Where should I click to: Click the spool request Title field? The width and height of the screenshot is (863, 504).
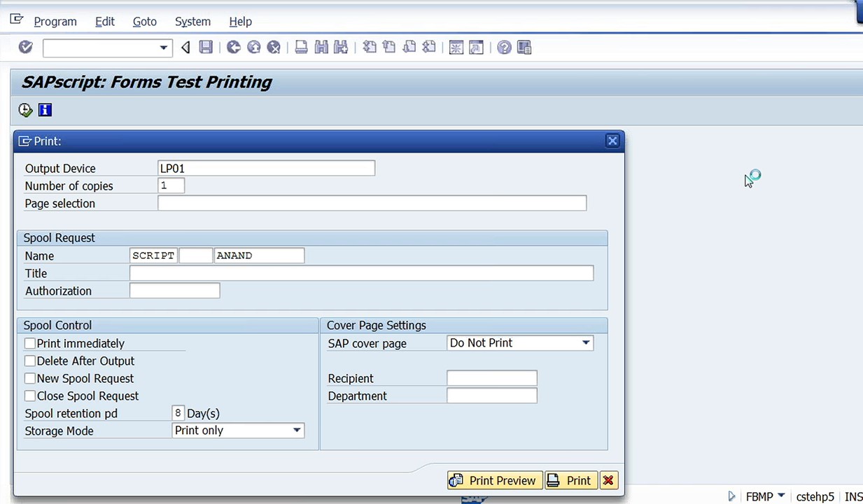(362, 273)
